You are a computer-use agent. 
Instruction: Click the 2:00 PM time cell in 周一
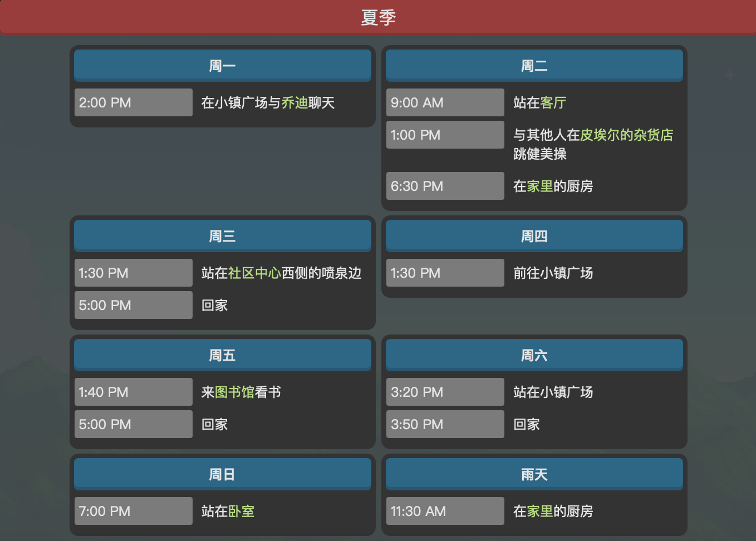pyautogui.click(x=134, y=102)
